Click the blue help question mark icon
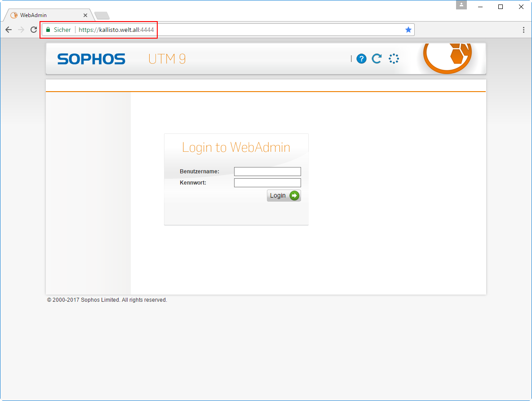532x401 pixels. 361,59
